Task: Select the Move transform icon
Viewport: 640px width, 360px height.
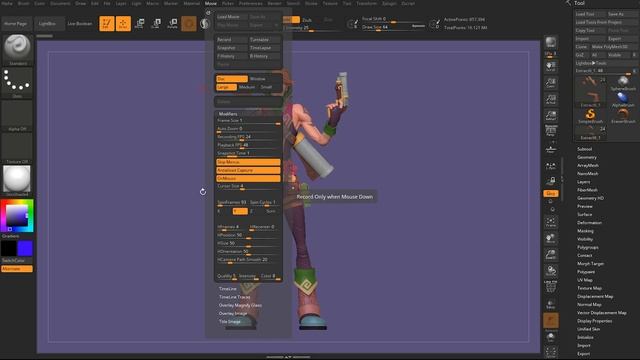Action: (x=140, y=24)
